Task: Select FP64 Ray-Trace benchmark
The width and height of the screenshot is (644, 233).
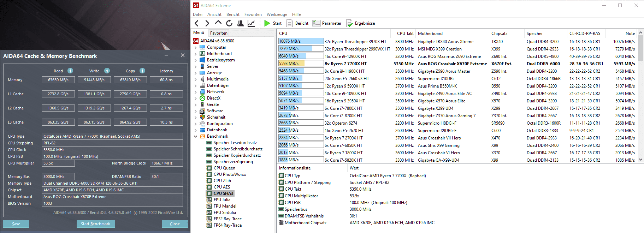Action: click(228, 225)
